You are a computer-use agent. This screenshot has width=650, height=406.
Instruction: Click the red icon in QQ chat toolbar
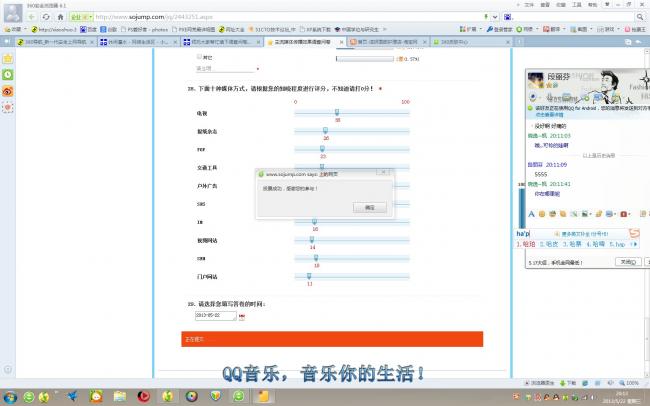point(623,214)
